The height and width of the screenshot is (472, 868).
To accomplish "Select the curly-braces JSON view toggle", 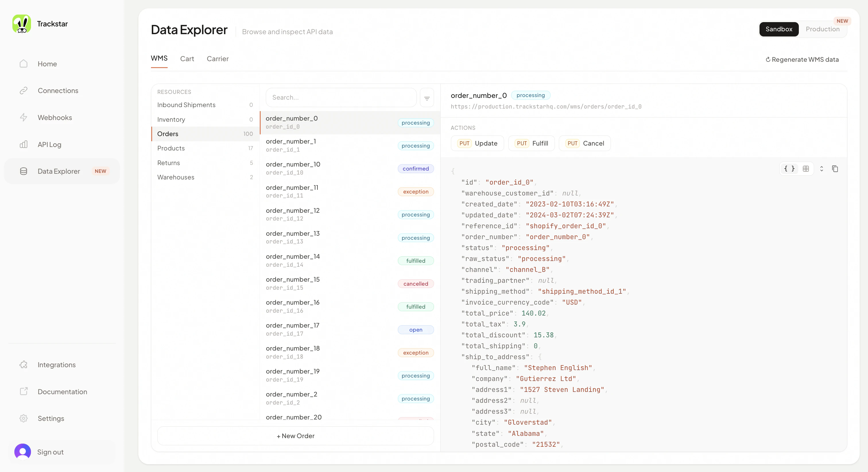I will [789, 169].
